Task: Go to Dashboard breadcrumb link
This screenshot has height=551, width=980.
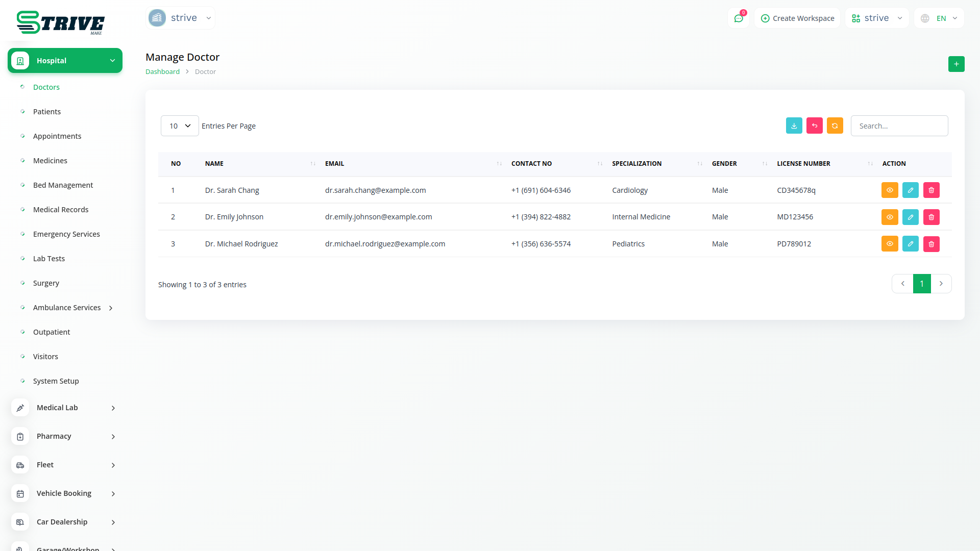Action: (162, 72)
